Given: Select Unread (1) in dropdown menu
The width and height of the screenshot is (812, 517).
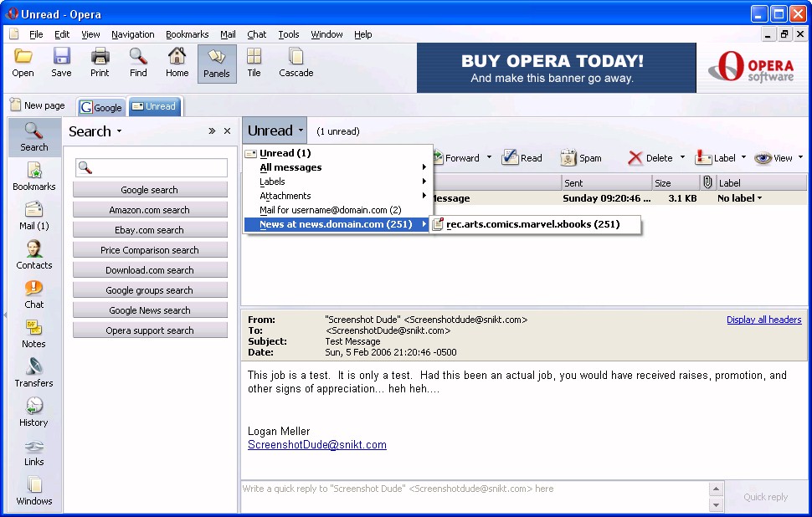Looking at the screenshot, I should 337,152.
